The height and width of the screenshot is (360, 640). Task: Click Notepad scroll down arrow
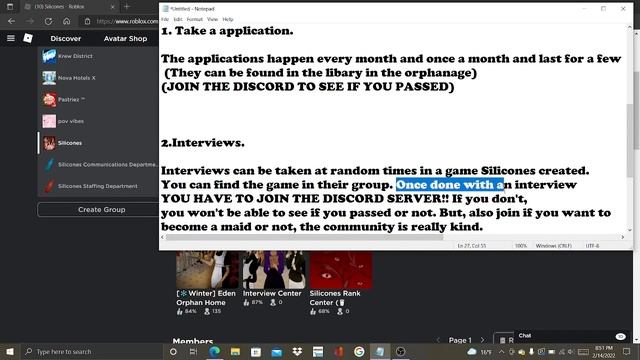pyautogui.click(x=630, y=230)
